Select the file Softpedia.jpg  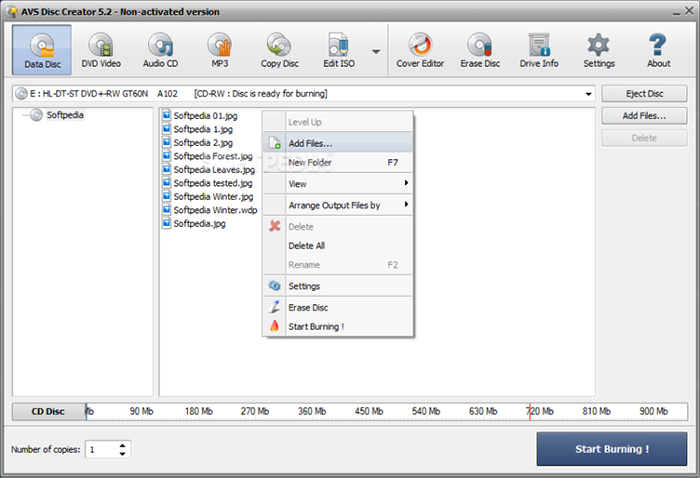pos(199,224)
